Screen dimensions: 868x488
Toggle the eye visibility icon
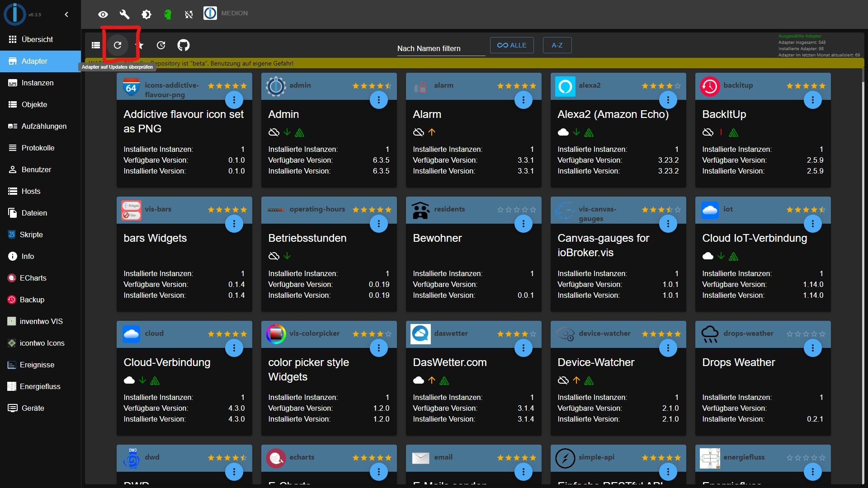tap(103, 14)
